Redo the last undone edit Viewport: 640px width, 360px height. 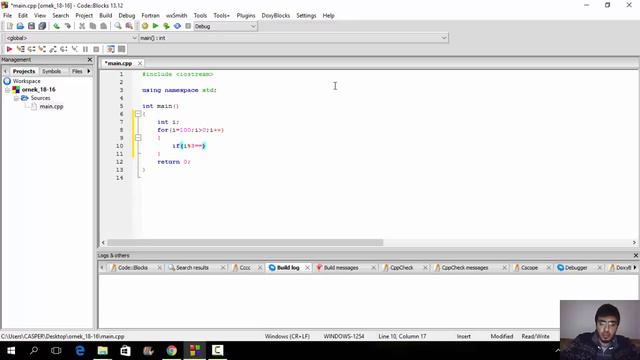(67, 26)
